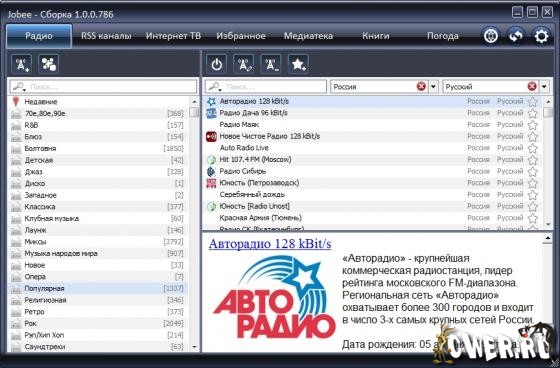Toggle favorite star for Auto Radio Live
The image size is (560, 368).
tap(532, 148)
